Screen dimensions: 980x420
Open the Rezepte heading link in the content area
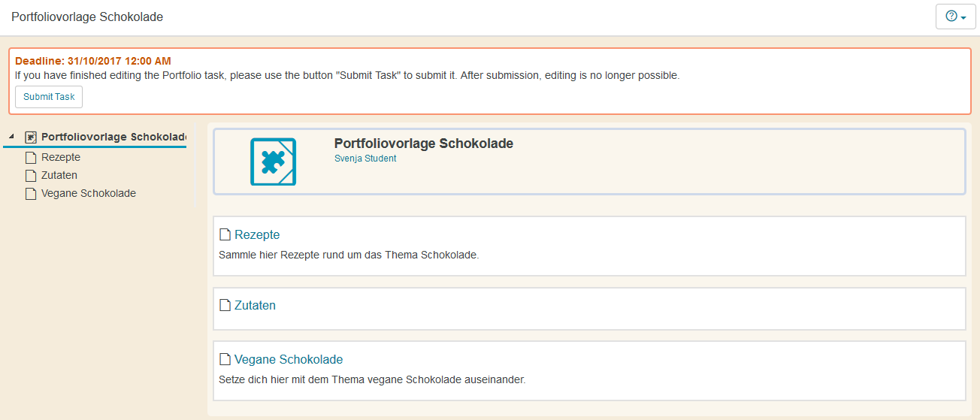[257, 235]
